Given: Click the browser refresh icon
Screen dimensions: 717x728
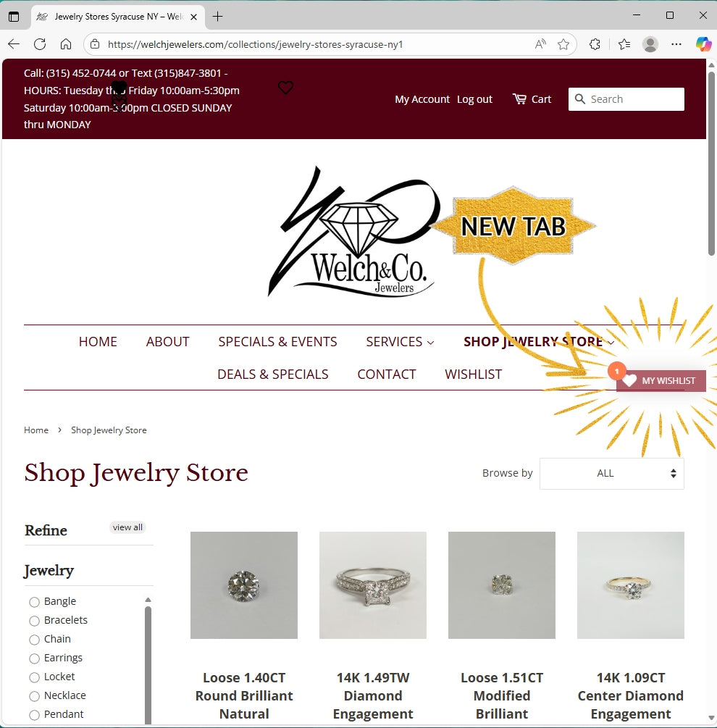Looking at the screenshot, I should tap(40, 45).
